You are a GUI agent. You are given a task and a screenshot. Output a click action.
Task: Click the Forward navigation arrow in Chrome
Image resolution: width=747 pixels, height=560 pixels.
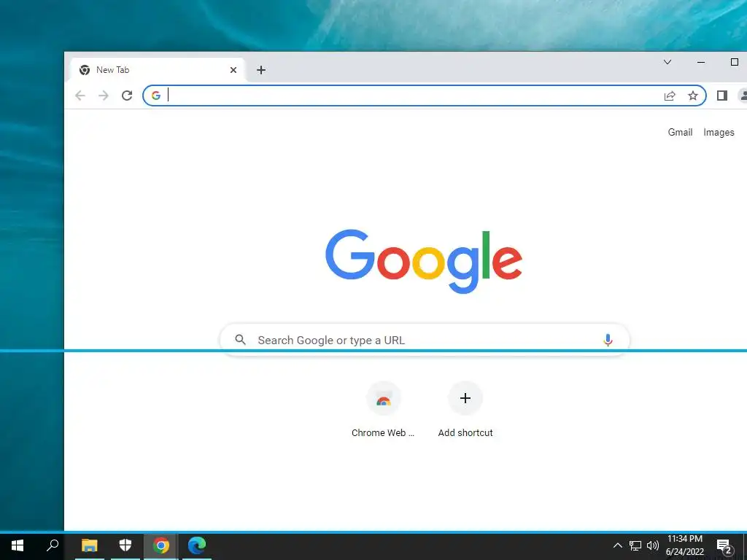coord(104,96)
